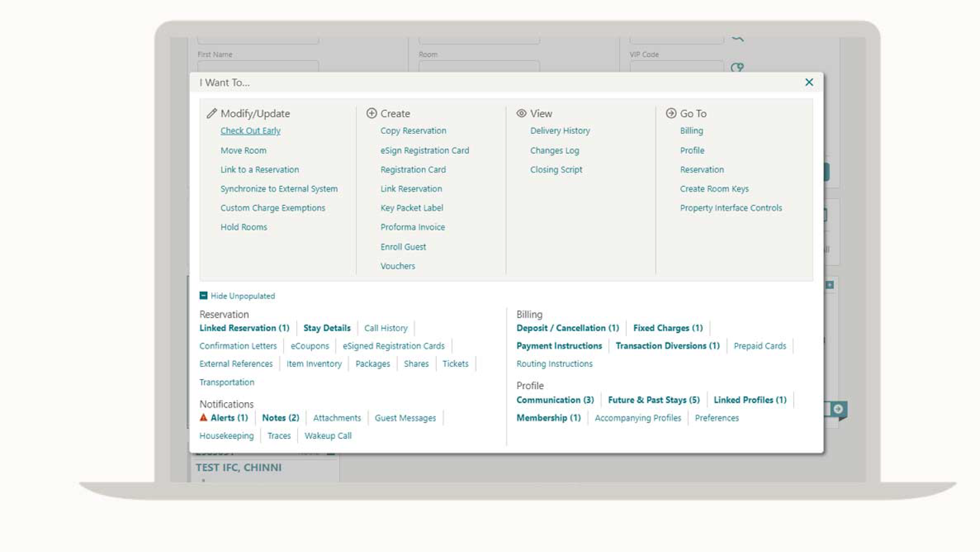Click the Alerts warning triangle icon
Screen dimensions: 980x552
pos(204,418)
